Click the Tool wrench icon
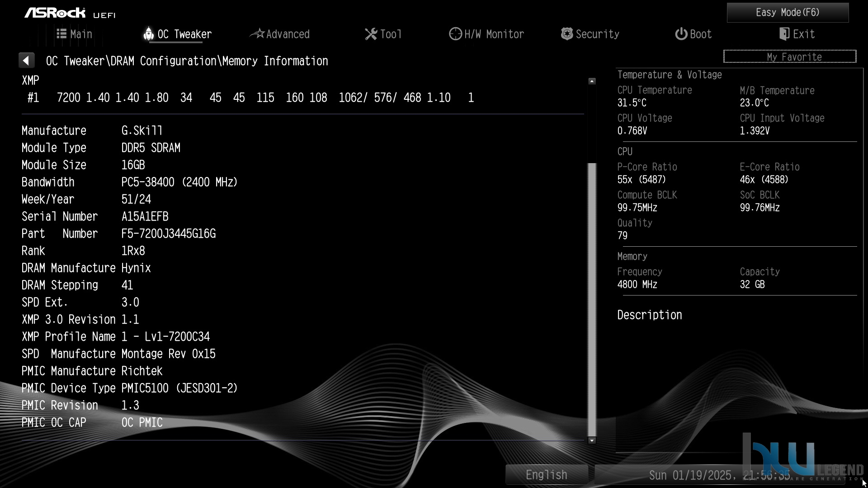The image size is (868, 488). (371, 34)
